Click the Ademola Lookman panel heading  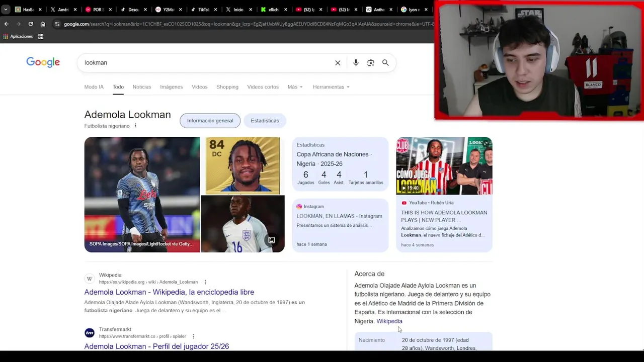coord(127,115)
